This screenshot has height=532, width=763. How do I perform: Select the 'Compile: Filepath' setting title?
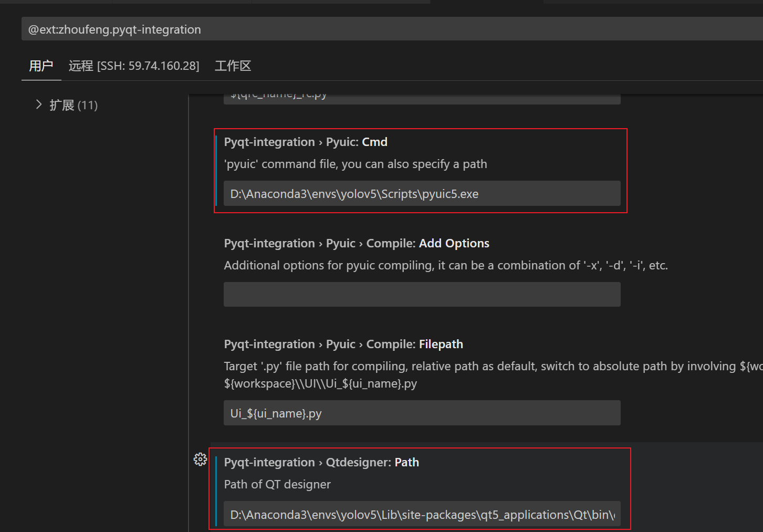343,344
